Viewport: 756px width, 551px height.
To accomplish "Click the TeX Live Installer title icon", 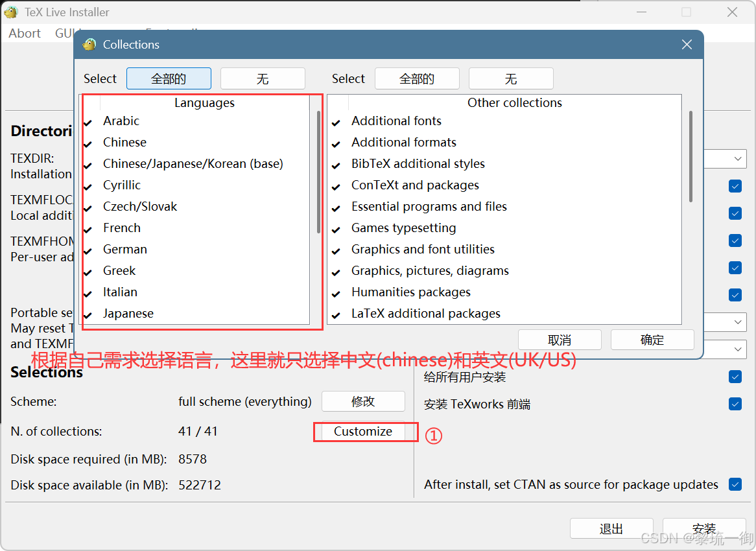I will [x=10, y=12].
